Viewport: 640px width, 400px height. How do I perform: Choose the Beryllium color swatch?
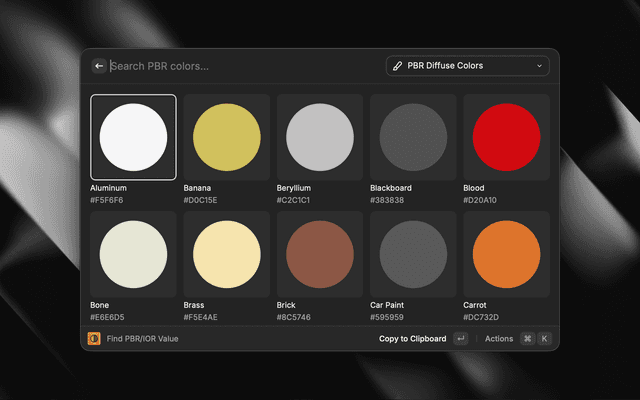pyautogui.click(x=320, y=137)
